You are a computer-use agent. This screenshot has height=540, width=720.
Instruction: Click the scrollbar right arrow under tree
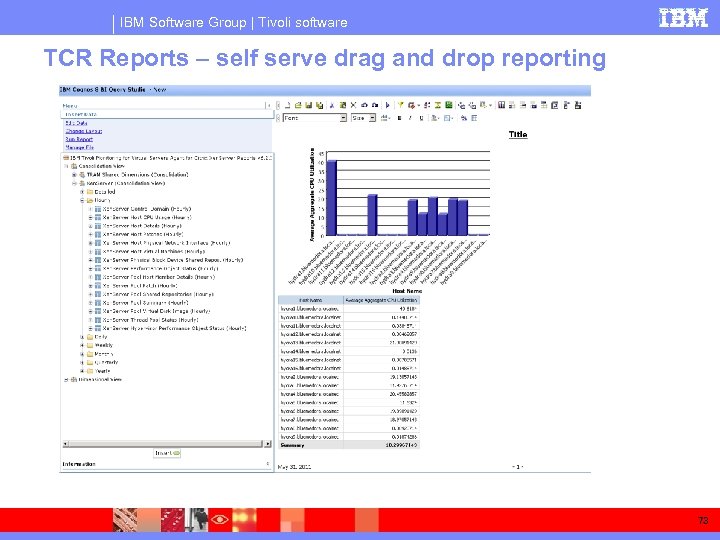(268, 444)
